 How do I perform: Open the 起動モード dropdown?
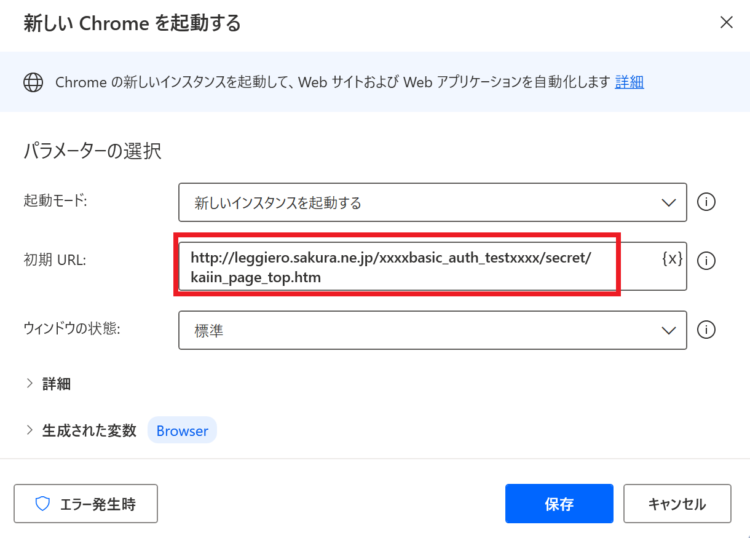click(x=432, y=202)
